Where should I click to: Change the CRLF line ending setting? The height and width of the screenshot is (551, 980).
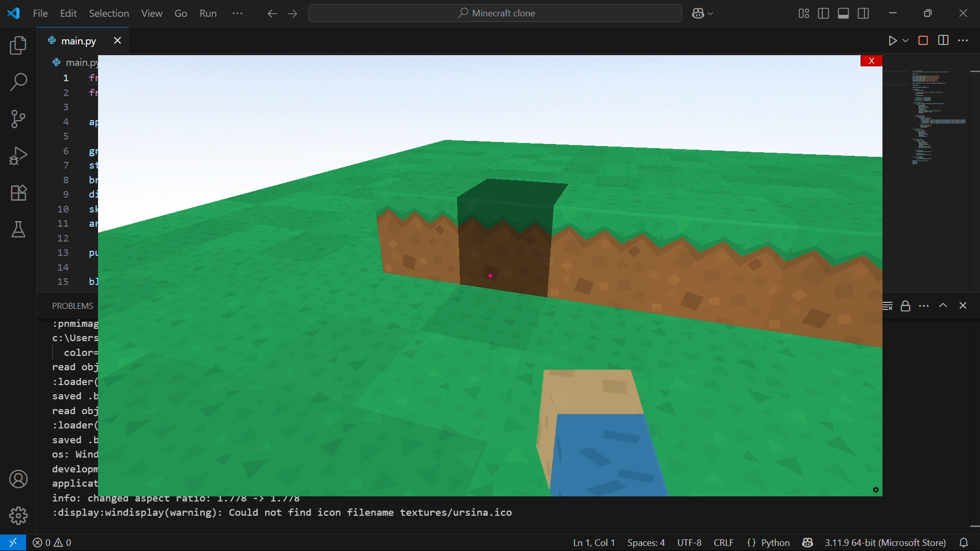click(x=723, y=542)
